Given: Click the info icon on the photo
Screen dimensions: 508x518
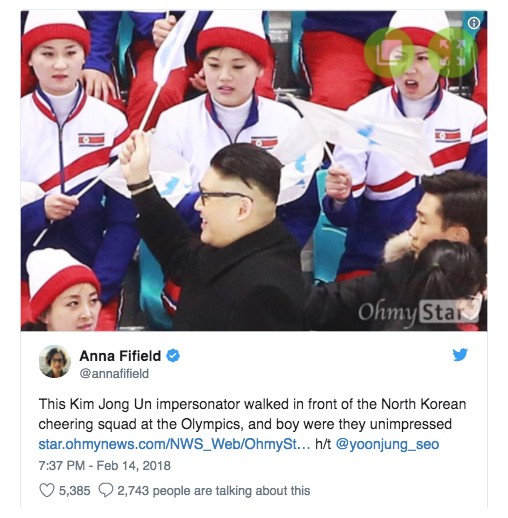Looking at the screenshot, I should [474, 23].
